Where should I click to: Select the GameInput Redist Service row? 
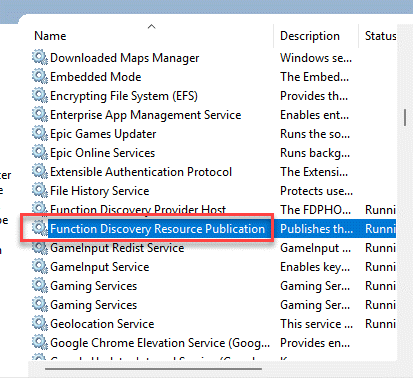coord(117,248)
